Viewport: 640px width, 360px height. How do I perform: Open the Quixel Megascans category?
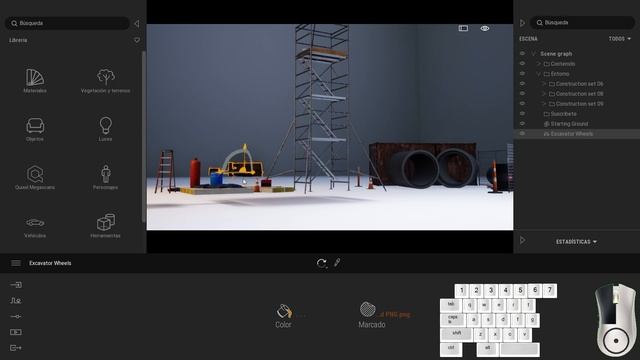(x=35, y=177)
